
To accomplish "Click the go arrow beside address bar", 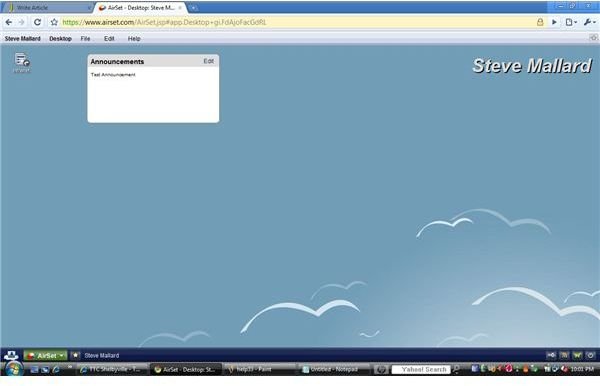I will click(554, 22).
